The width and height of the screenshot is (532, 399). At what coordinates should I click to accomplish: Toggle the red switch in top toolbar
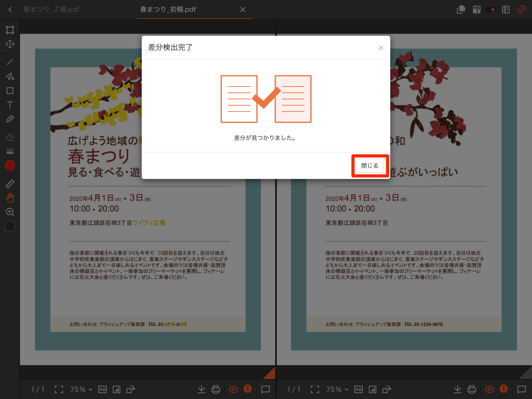coord(490,10)
